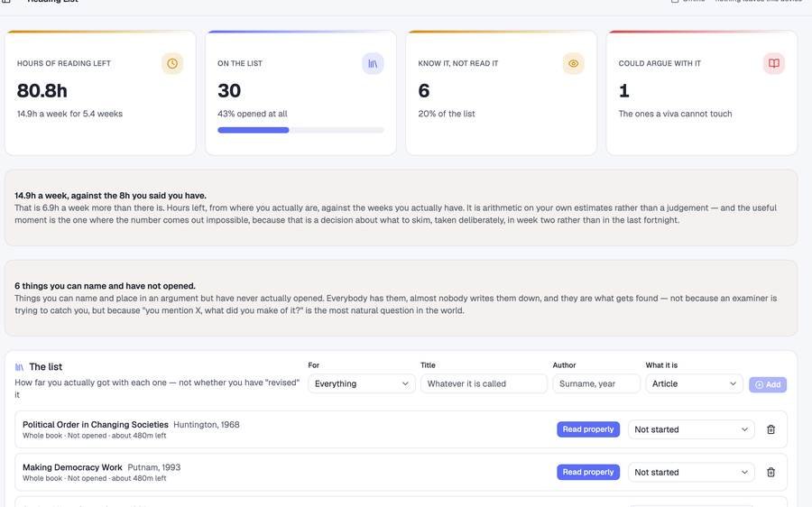Toggle Read properly on Making Democracy Work
The height and width of the screenshot is (507, 812).
click(588, 473)
